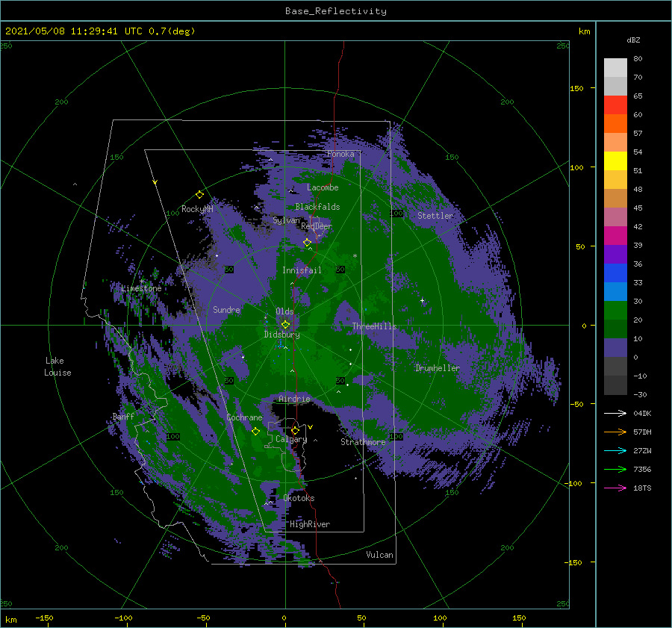The width and height of the screenshot is (672, 628).
Task: Pick the slate purple 0 dBZ swatch
Action: click(x=615, y=348)
